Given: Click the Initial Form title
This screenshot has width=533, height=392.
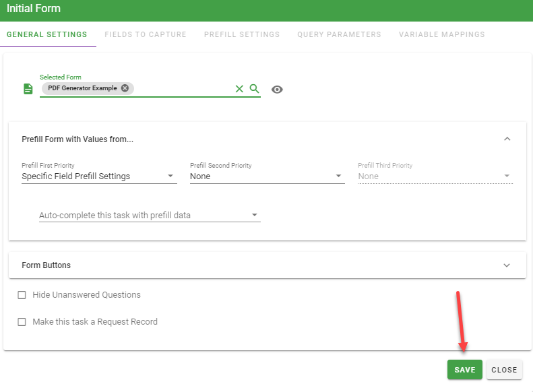Looking at the screenshot, I should 34,9.
